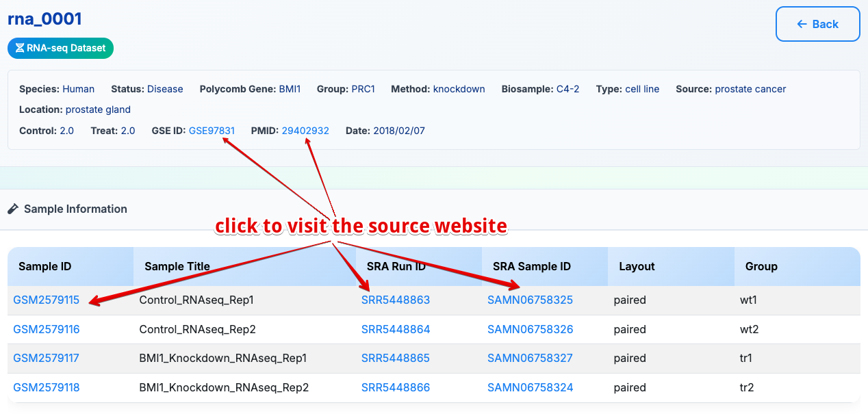Open the GSE97831 GEO series page
Viewport: 868px width, 416px height.
click(211, 130)
